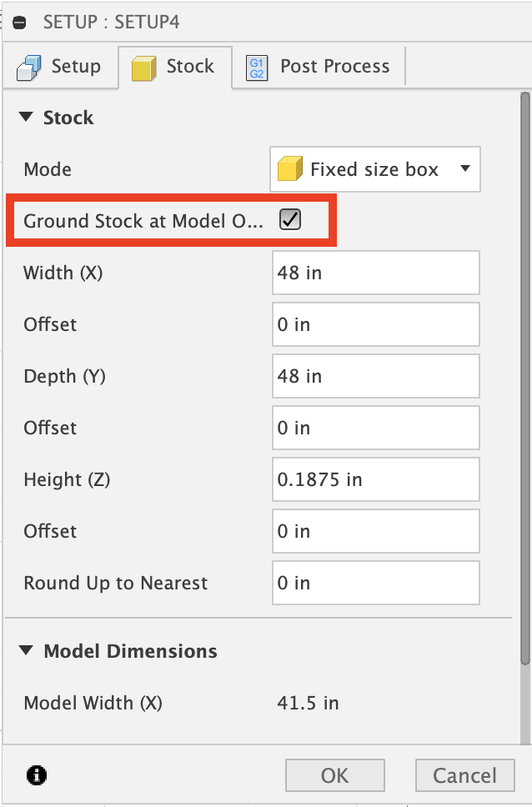
Task: Switch to the Setup tab
Action: [x=60, y=67]
